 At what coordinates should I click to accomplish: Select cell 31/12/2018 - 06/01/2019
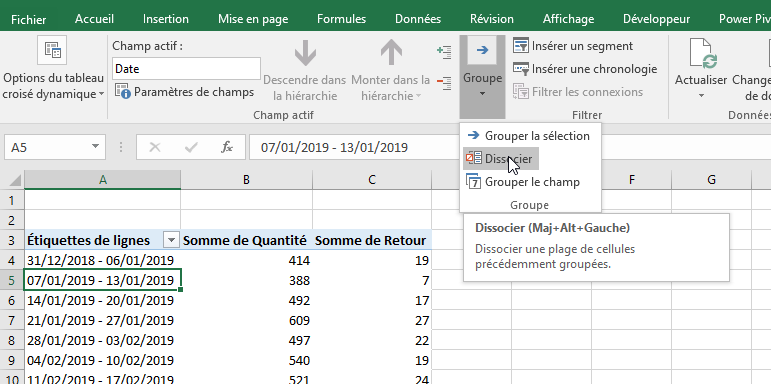pyautogui.click(x=102, y=261)
